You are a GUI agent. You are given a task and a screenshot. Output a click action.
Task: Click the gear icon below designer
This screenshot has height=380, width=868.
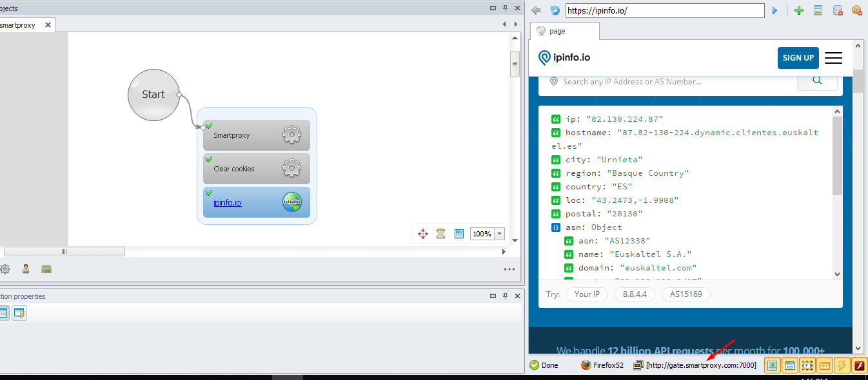point(5,269)
